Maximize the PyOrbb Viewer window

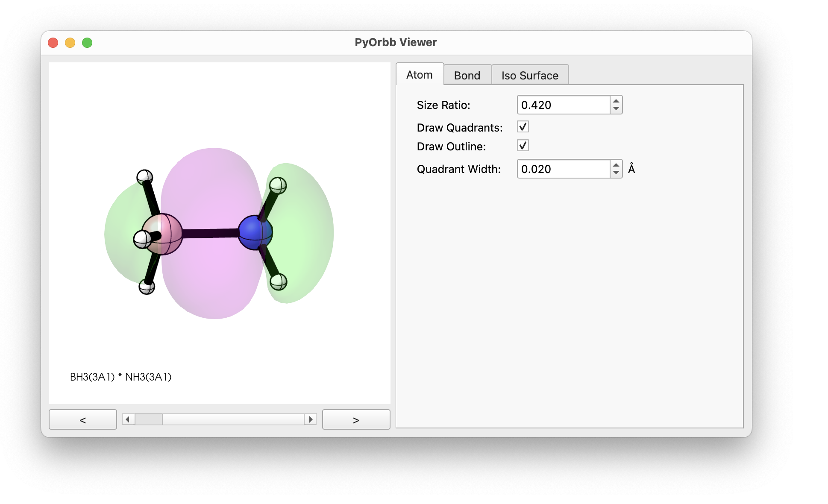point(87,43)
